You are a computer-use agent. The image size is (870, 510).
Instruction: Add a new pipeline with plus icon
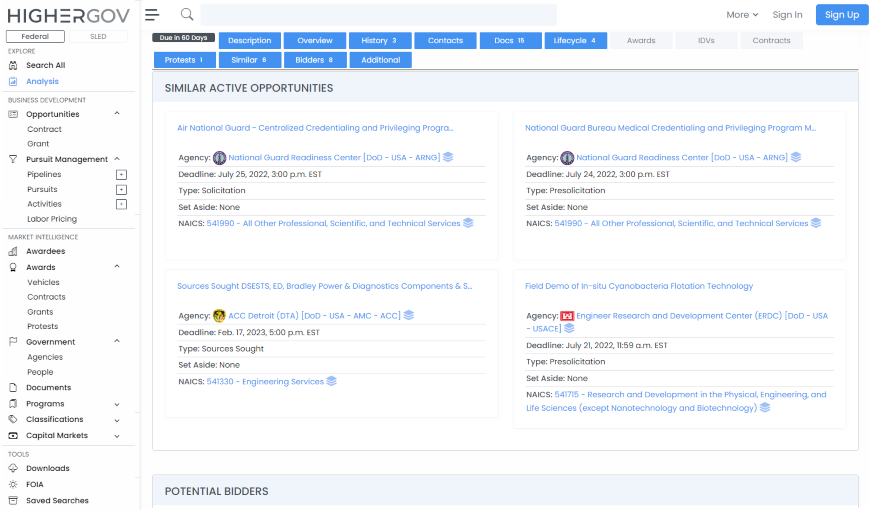[122, 175]
